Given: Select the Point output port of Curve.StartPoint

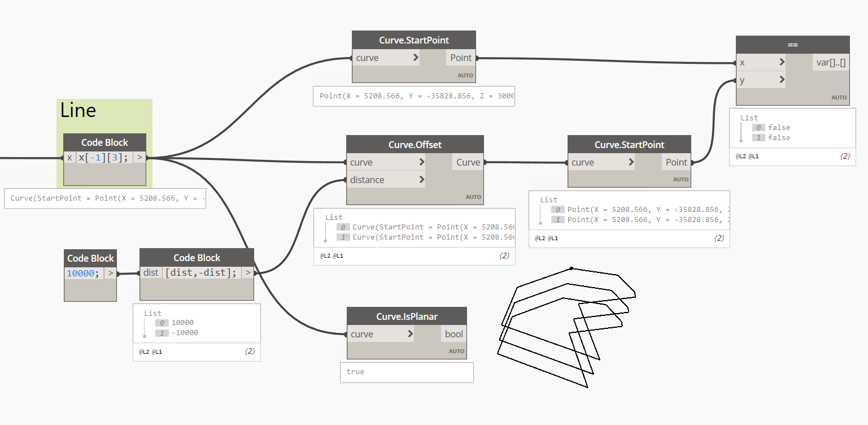Looking at the screenshot, I should (460, 57).
